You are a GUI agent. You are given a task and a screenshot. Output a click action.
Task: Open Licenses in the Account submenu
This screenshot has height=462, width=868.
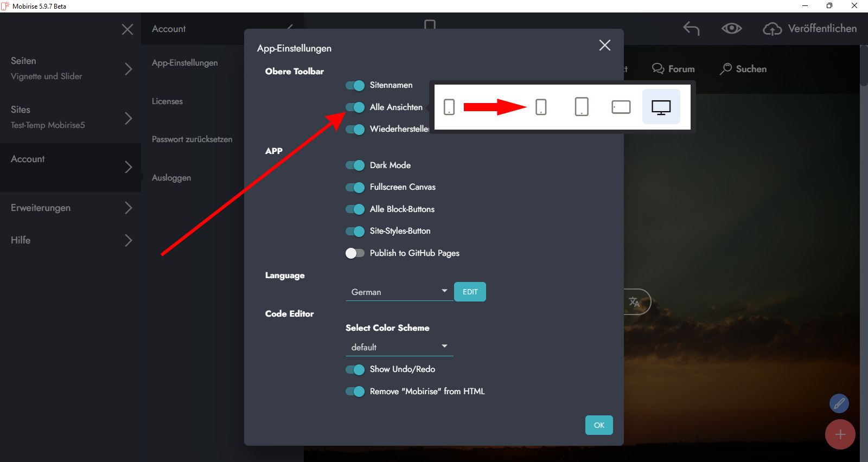click(167, 101)
